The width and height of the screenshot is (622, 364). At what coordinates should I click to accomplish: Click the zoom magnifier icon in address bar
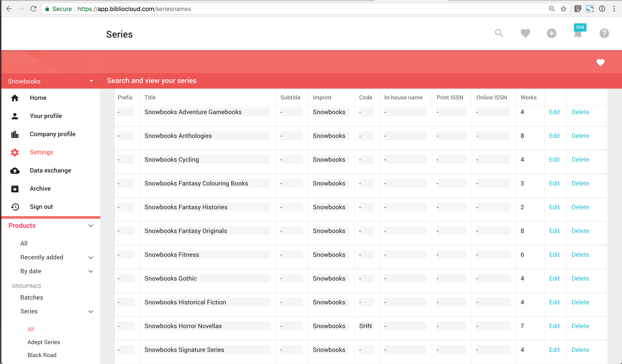coord(551,9)
